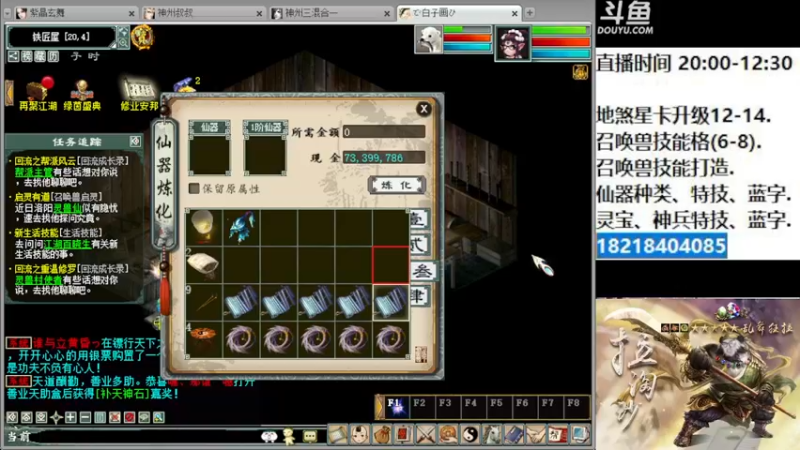Click the world map compass icon
The width and height of the screenshot is (800, 450).
123,32
